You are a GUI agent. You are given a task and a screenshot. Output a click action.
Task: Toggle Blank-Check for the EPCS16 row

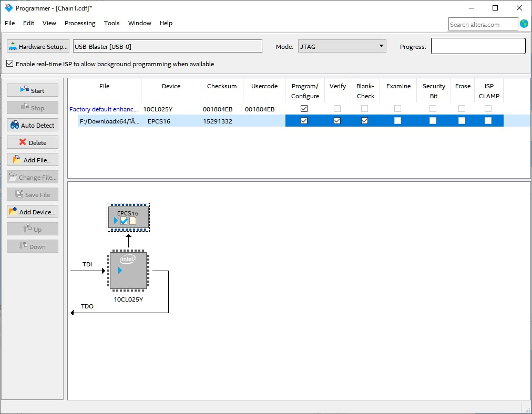coord(365,121)
